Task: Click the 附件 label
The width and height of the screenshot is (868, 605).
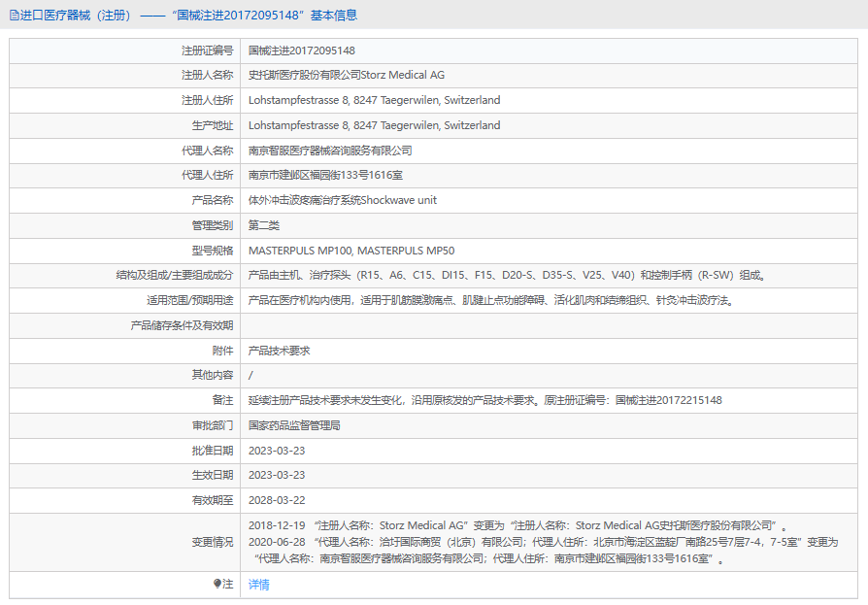Action: [223, 351]
